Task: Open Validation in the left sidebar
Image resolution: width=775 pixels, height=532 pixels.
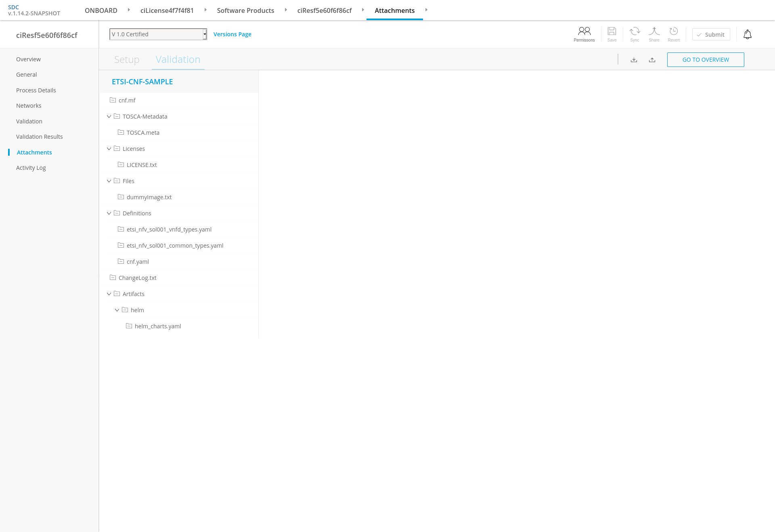Action: pyautogui.click(x=29, y=121)
